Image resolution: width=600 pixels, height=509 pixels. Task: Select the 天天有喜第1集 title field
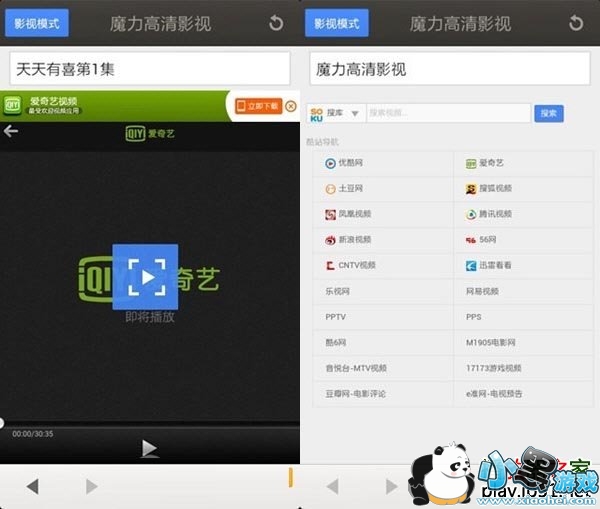click(x=150, y=69)
